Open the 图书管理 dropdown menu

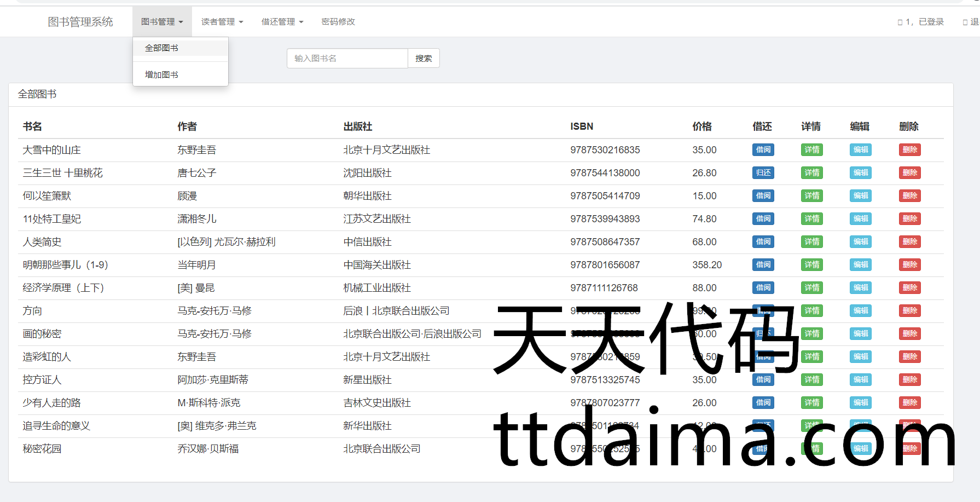(162, 22)
